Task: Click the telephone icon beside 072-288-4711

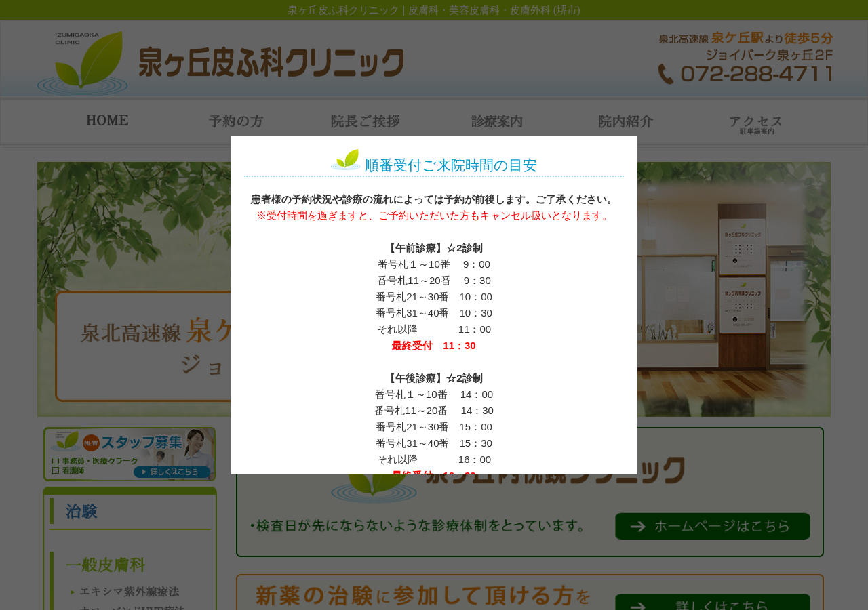Action: (666, 74)
